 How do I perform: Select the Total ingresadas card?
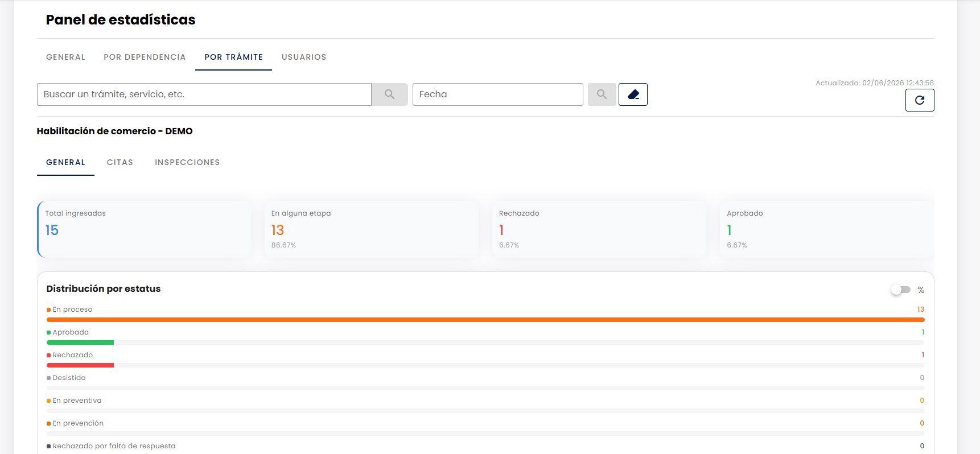pos(144,229)
